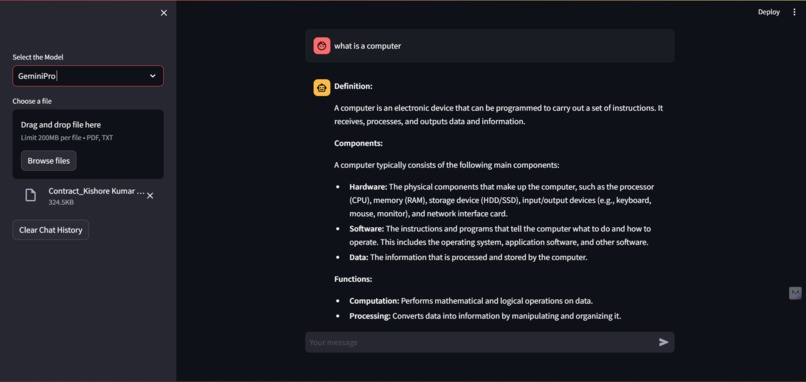Focus the Your message input field

pyautogui.click(x=481, y=342)
